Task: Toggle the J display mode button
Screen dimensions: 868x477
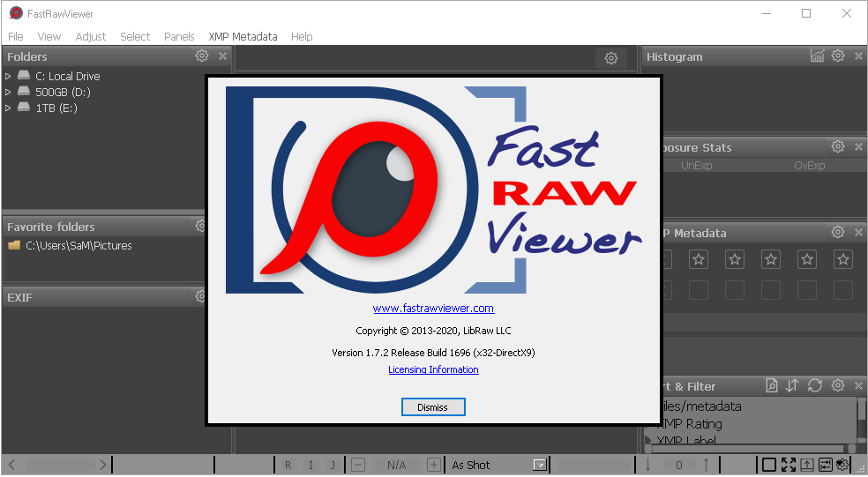Action: 333,466
